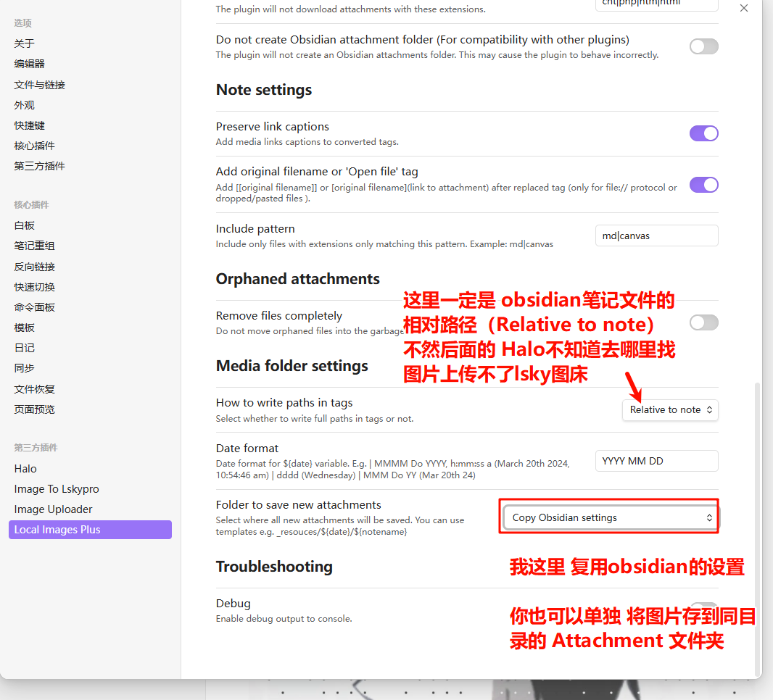Enable 'Do not create Obsidian attachment folder' toggle
The height and width of the screenshot is (700, 773).
tap(703, 46)
